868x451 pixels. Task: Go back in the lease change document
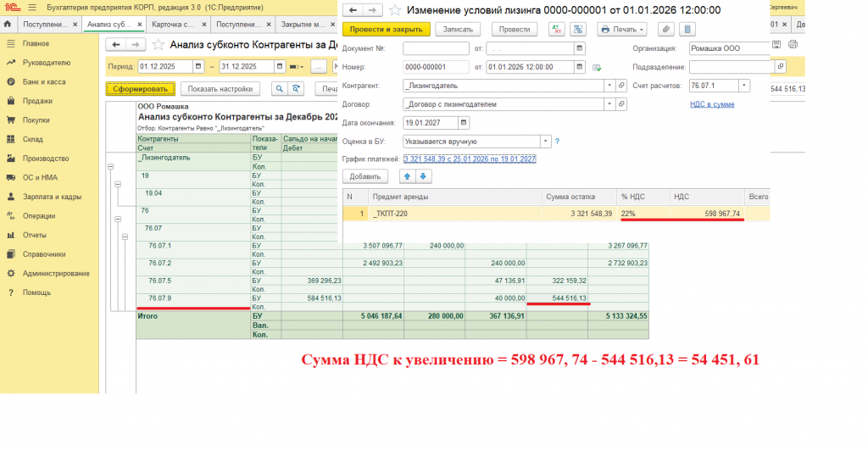tap(353, 10)
